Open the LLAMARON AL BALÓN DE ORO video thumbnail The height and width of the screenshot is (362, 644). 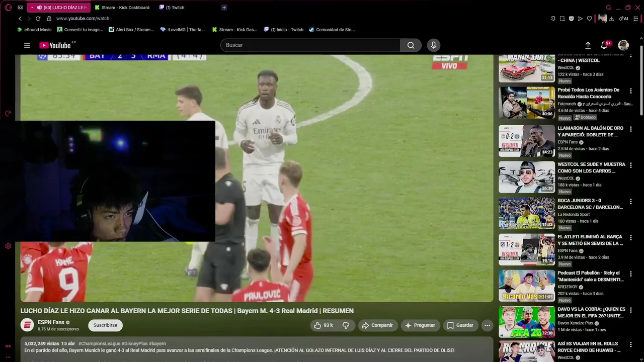[x=527, y=141]
